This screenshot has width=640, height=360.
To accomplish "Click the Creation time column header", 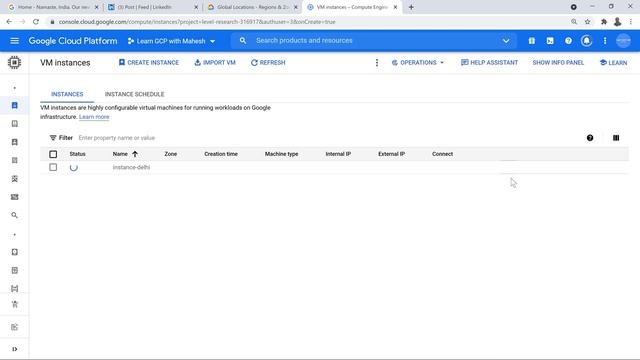I will (221, 154).
